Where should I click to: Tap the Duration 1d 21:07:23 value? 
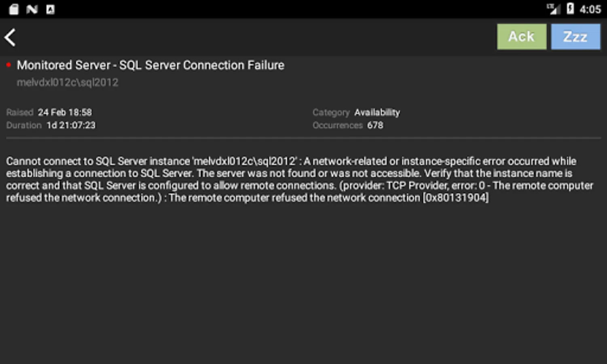coord(71,125)
